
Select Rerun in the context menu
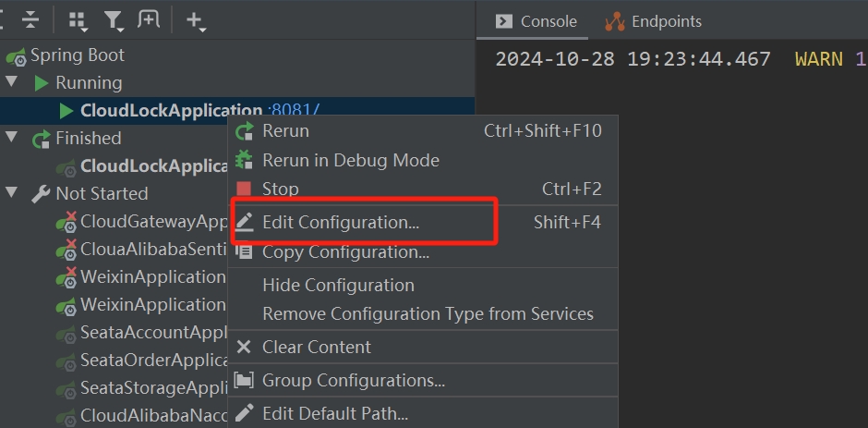pos(285,130)
